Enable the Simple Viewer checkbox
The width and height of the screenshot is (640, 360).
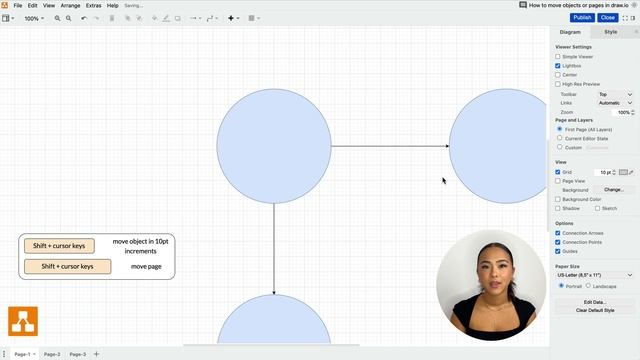[x=558, y=57]
